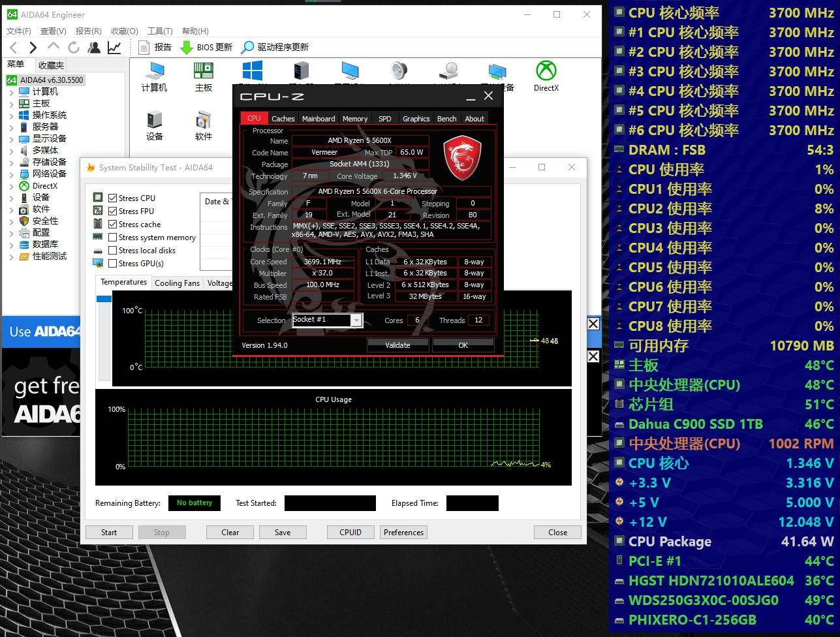The width and height of the screenshot is (840, 637).
Task: Open the multimedia speaker icon in main pane
Action: coord(399,72)
